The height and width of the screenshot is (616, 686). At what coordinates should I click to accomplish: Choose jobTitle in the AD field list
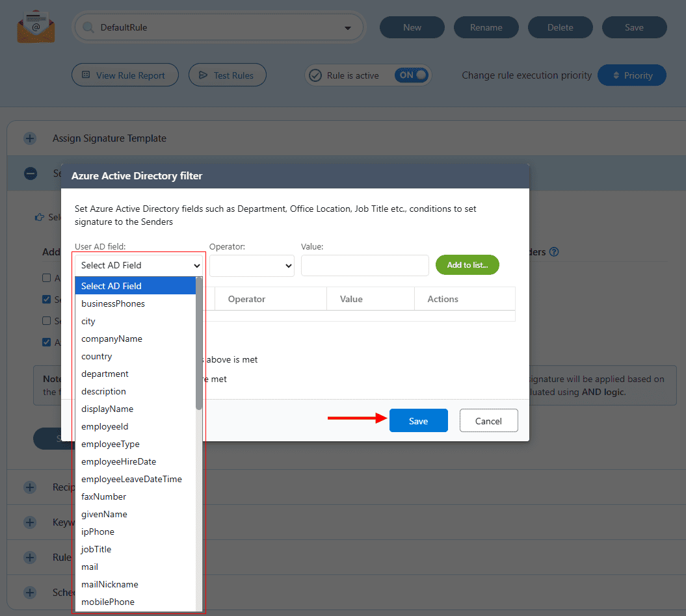pyautogui.click(x=96, y=549)
